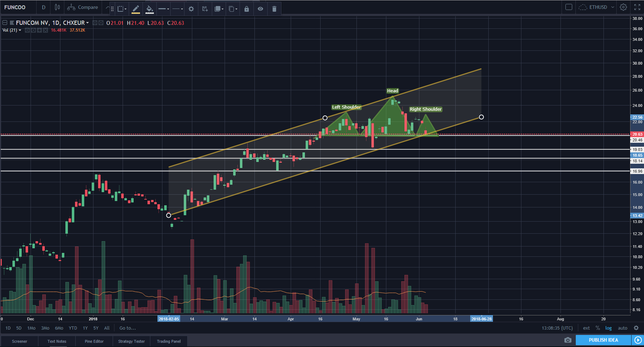
Task: Toggle fullscreen mode
Action: pos(637,7)
